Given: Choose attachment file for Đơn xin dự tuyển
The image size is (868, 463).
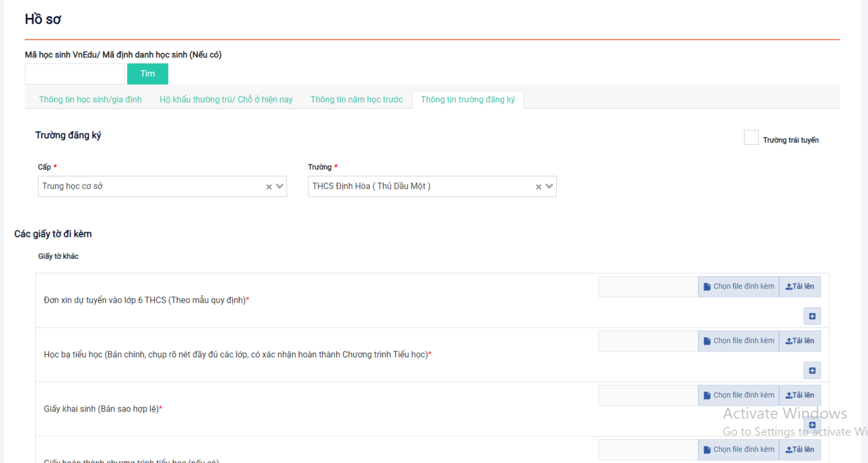Looking at the screenshot, I should (738, 286).
